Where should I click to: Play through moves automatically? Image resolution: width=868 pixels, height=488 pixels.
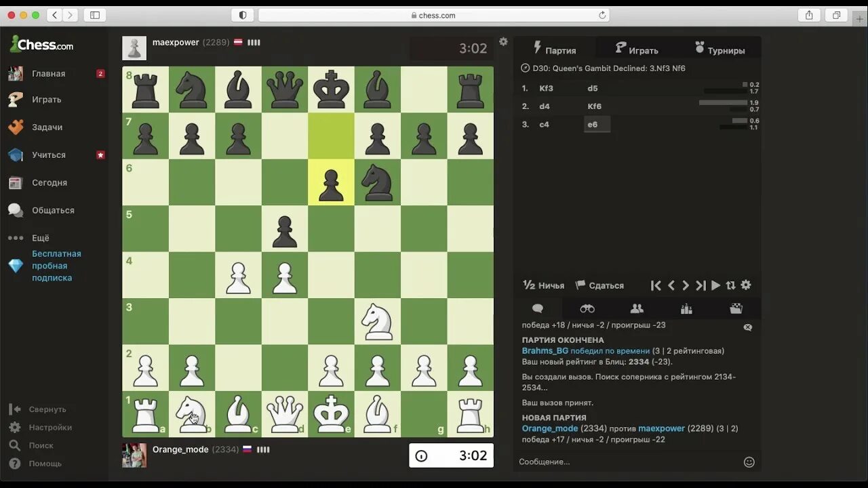point(715,285)
